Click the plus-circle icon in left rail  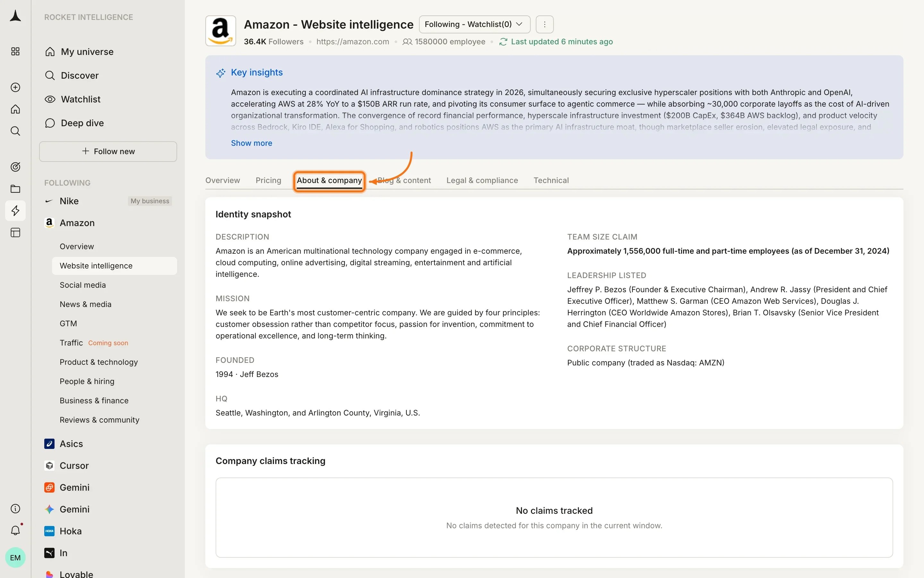15,88
